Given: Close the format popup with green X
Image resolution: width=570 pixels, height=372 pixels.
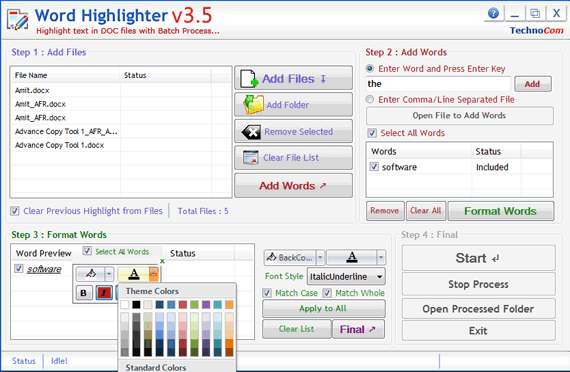Looking at the screenshot, I should pyautogui.click(x=162, y=261).
